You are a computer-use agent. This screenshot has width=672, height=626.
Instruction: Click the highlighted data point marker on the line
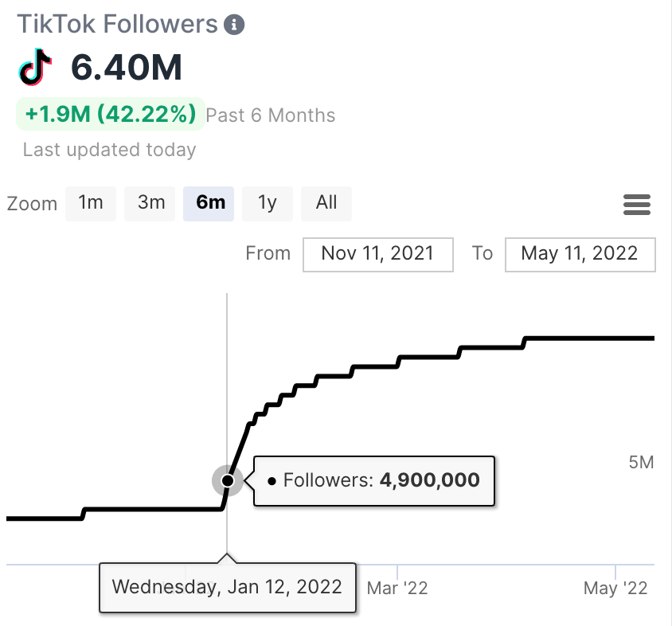228,480
